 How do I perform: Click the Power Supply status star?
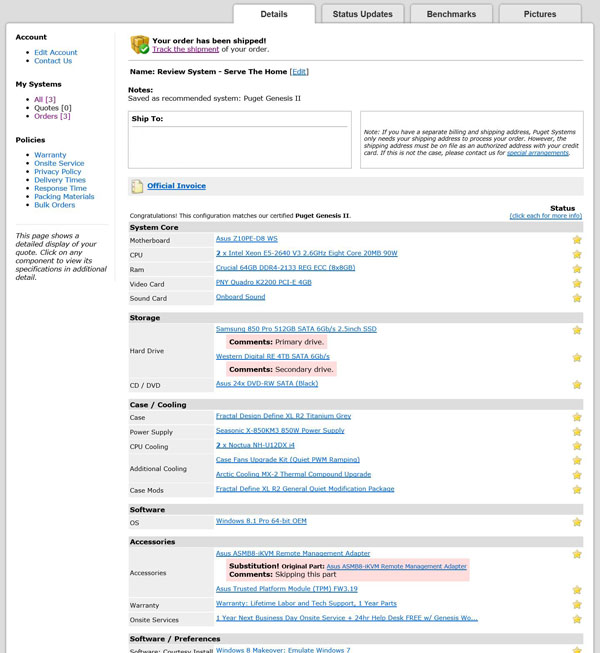click(x=577, y=431)
